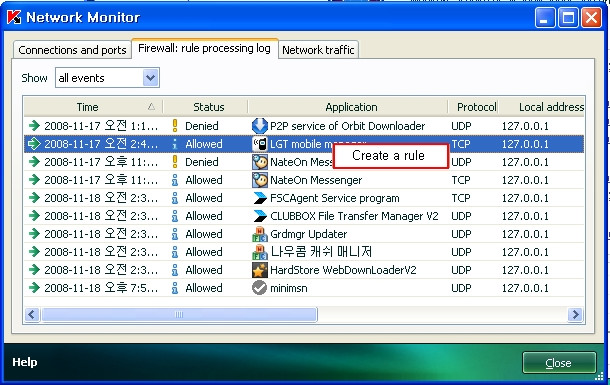The height and width of the screenshot is (385, 610).
Task: Sort by the Protocol column header
Action: (x=473, y=107)
